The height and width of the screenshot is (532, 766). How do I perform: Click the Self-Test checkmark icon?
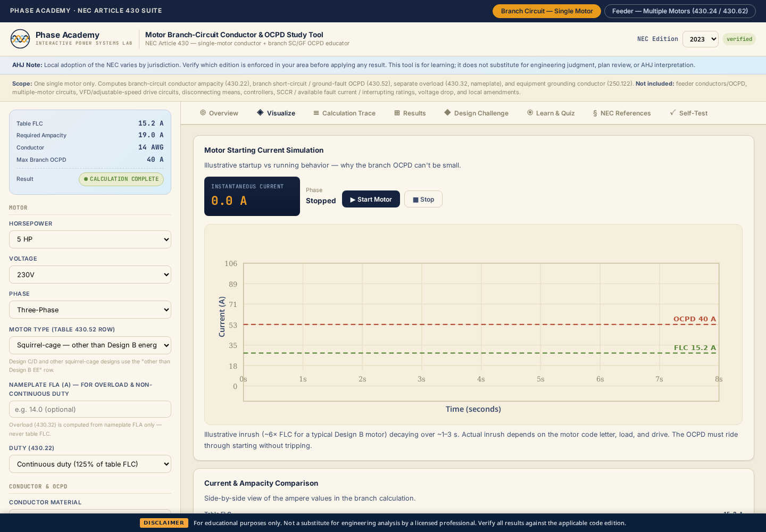(x=673, y=113)
